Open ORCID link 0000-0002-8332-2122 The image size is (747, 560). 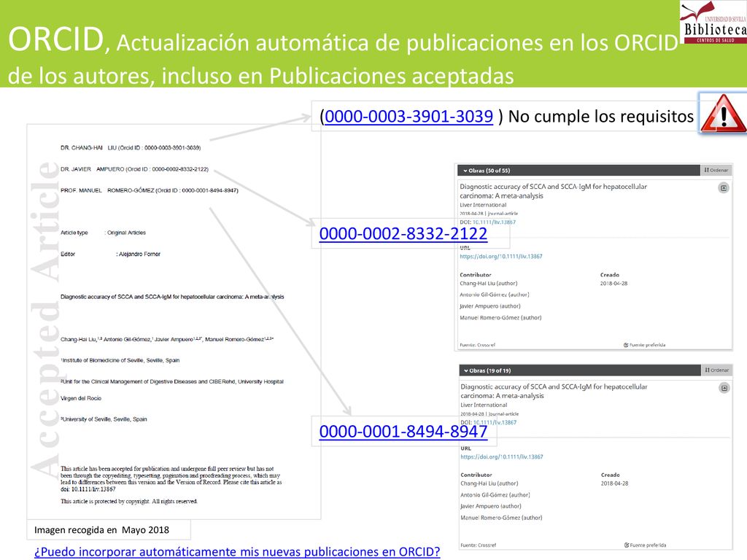point(403,233)
